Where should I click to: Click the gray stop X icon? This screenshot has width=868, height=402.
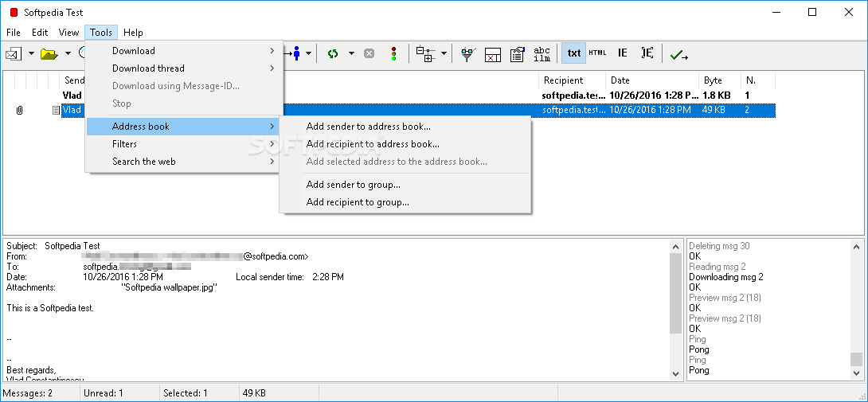point(369,53)
